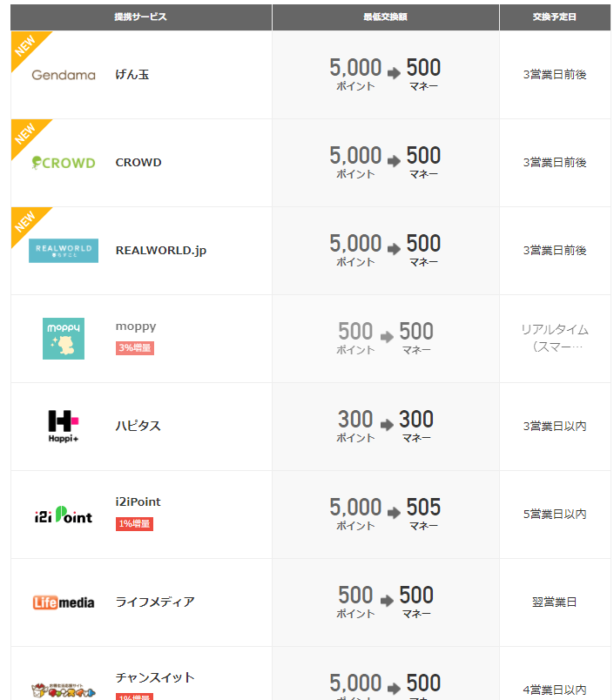Click the 300 to 300 exchange rate
The width and height of the screenshot is (614, 700).
(x=385, y=426)
